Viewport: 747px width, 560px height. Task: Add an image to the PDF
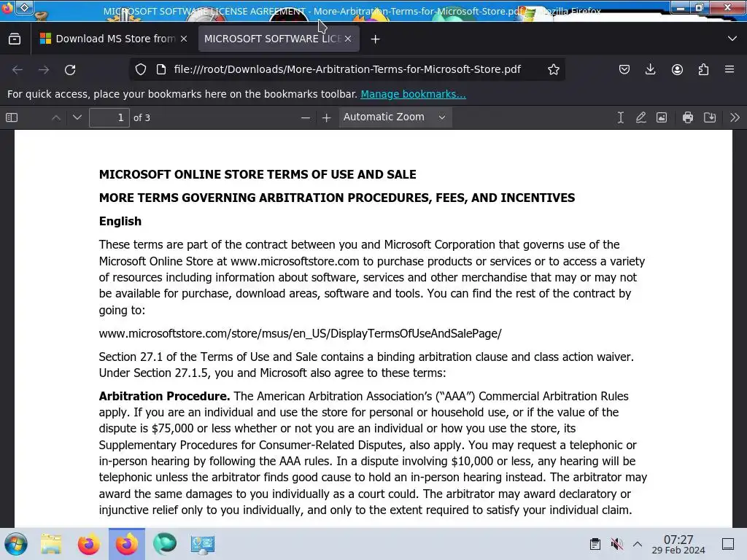tap(662, 117)
